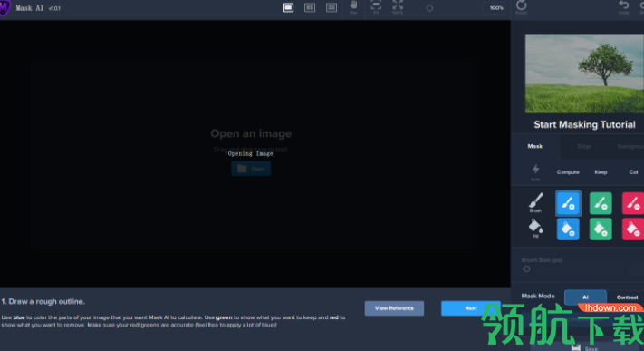Click the Brush Size (px) label

point(542,260)
